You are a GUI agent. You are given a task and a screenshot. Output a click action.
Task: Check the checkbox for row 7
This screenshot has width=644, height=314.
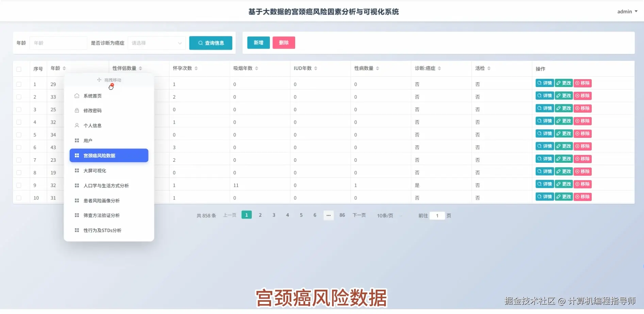[19, 160]
